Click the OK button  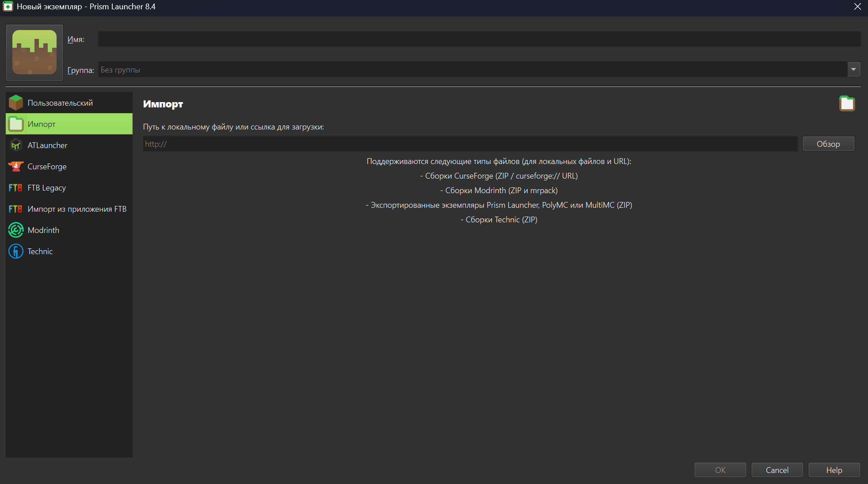[x=720, y=470]
